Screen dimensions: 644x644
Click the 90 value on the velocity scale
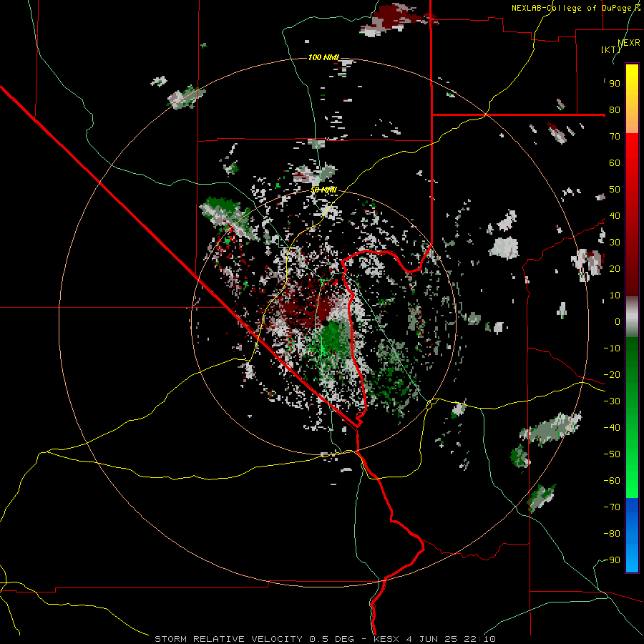point(615,84)
